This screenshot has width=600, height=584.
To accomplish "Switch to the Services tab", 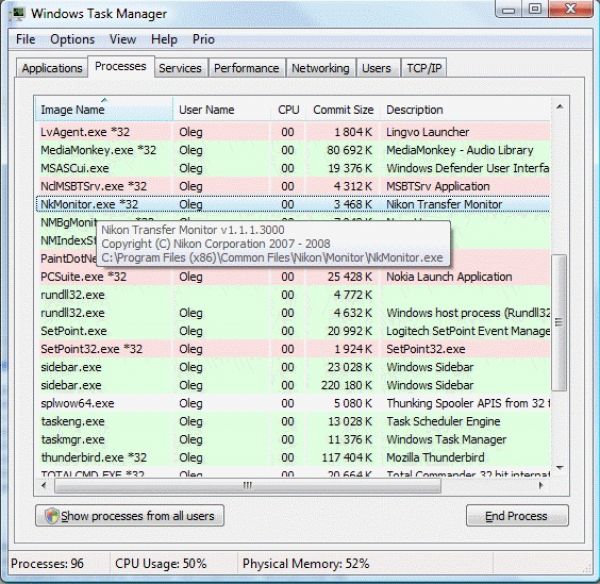I will [x=180, y=68].
